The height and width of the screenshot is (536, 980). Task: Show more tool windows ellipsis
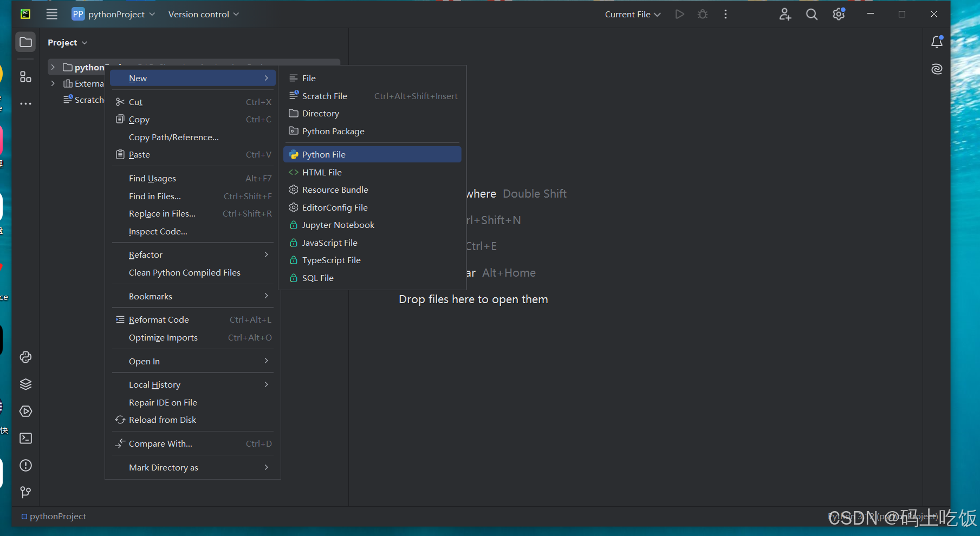[x=25, y=103]
